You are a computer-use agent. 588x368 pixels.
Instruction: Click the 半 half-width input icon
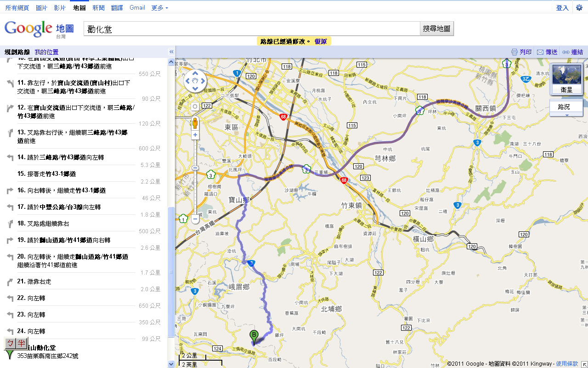[x=22, y=343]
